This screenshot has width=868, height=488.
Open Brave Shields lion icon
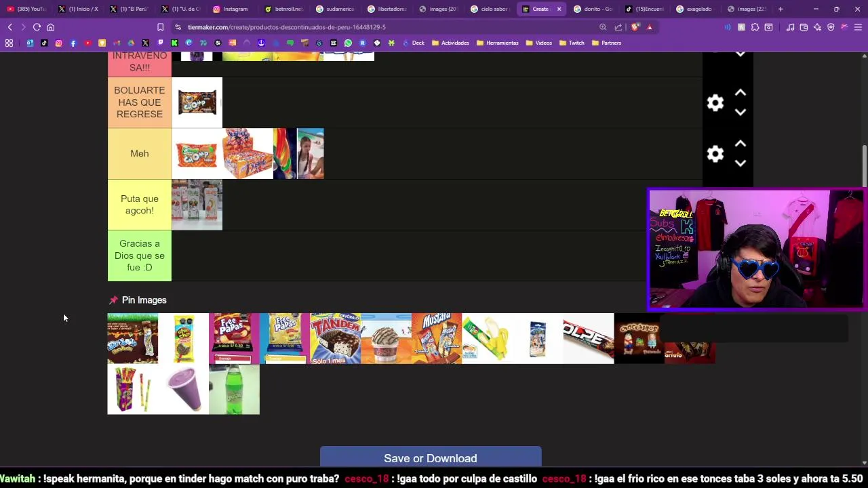pos(635,27)
